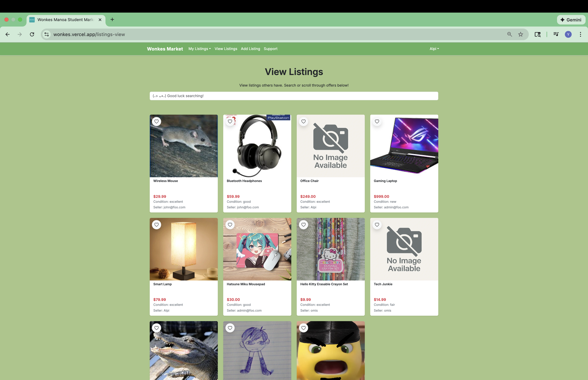Focus the Good luck searching search field
This screenshot has height=380, width=588.
[x=294, y=96]
